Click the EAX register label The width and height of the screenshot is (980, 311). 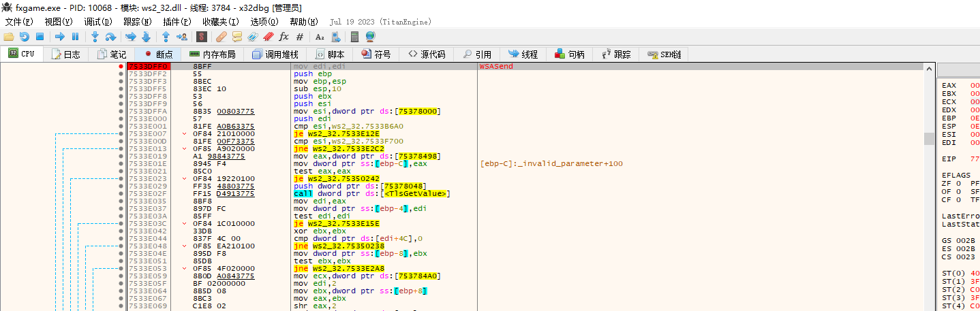949,85
